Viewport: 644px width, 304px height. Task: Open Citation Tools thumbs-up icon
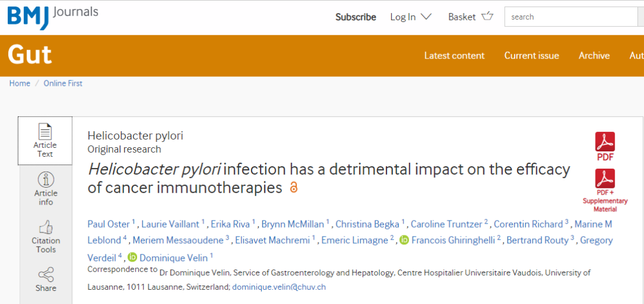coord(45,227)
